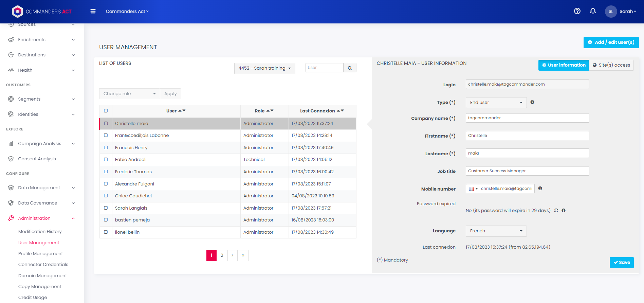Toggle the hamburger menu icon
The height and width of the screenshot is (303, 644).
pos(93,11)
